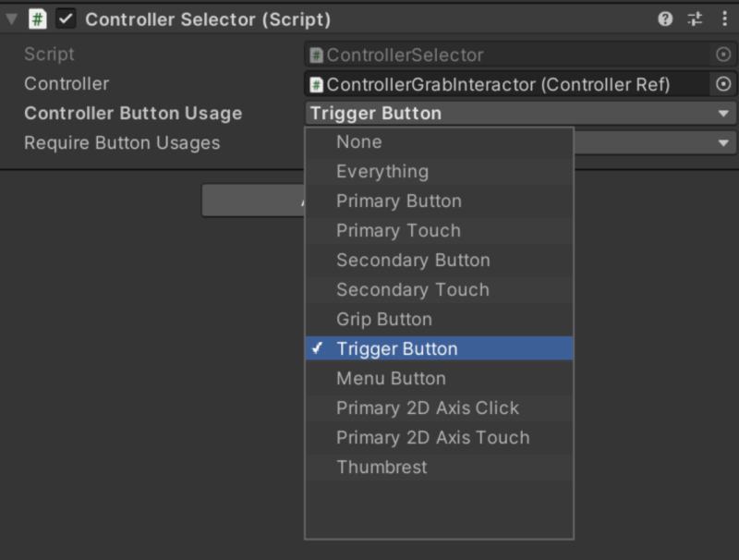Choose the Menu Button option

tap(391, 379)
